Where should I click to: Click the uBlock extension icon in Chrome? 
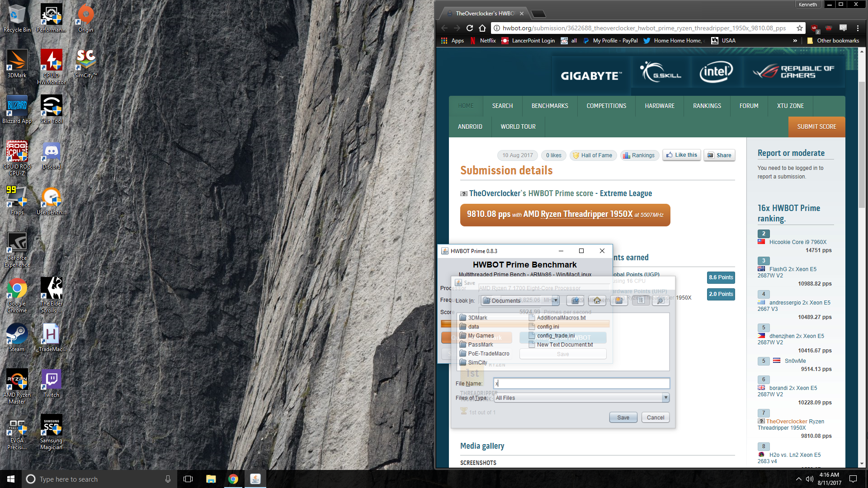click(x=815, y=28)
